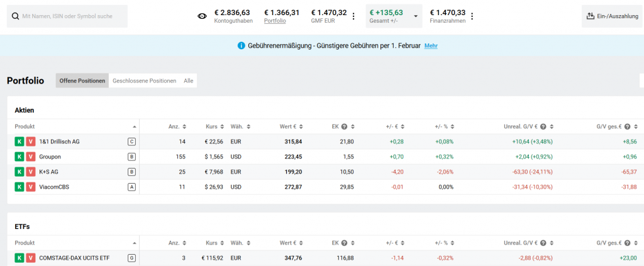Switch to Geschlossene Positionen tab
Viewport: 644px width, 266px height.
144,81
